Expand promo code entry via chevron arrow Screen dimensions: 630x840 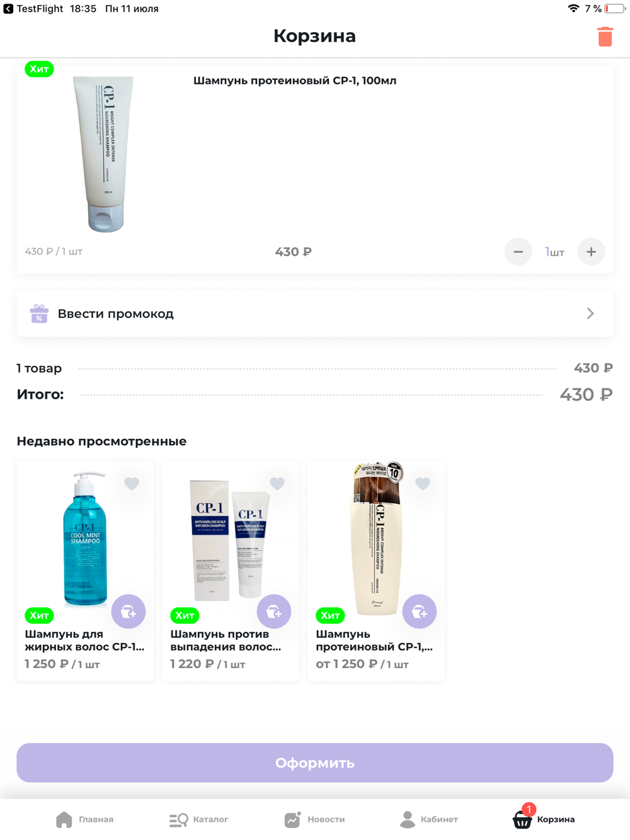[x=590, y=314]
